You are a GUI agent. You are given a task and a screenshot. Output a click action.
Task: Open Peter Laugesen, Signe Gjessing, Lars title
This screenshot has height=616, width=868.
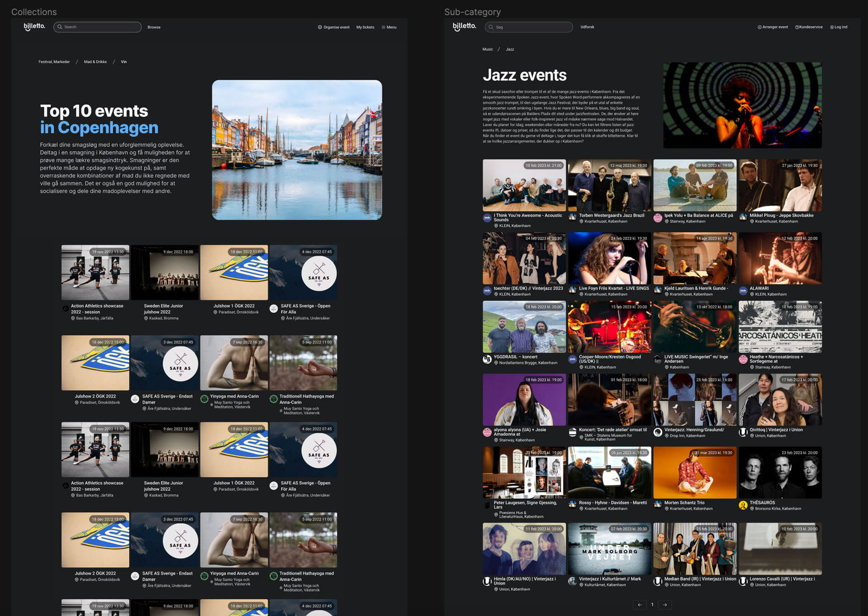pos(525,505)
